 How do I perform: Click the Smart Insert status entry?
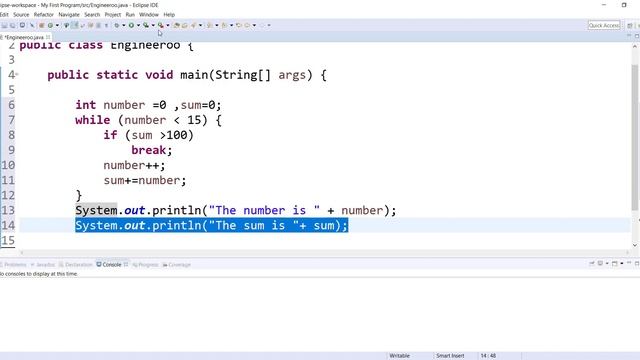(x=450, y=356)
